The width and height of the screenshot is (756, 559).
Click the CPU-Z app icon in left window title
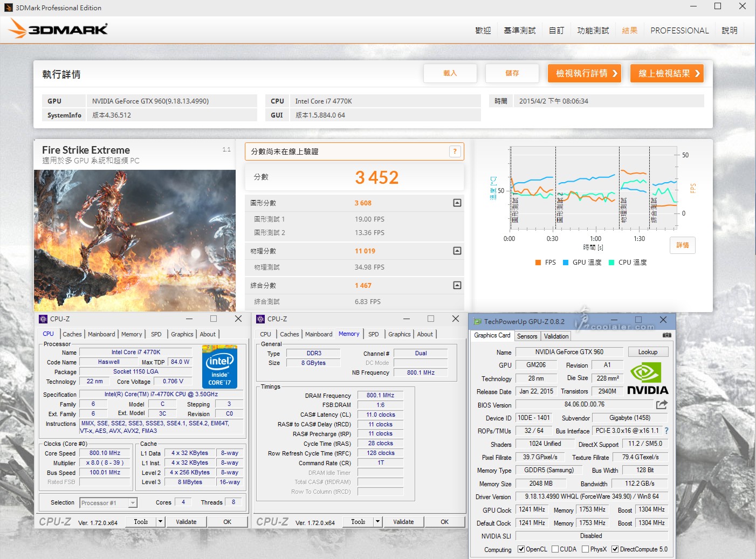coord(43,319)
